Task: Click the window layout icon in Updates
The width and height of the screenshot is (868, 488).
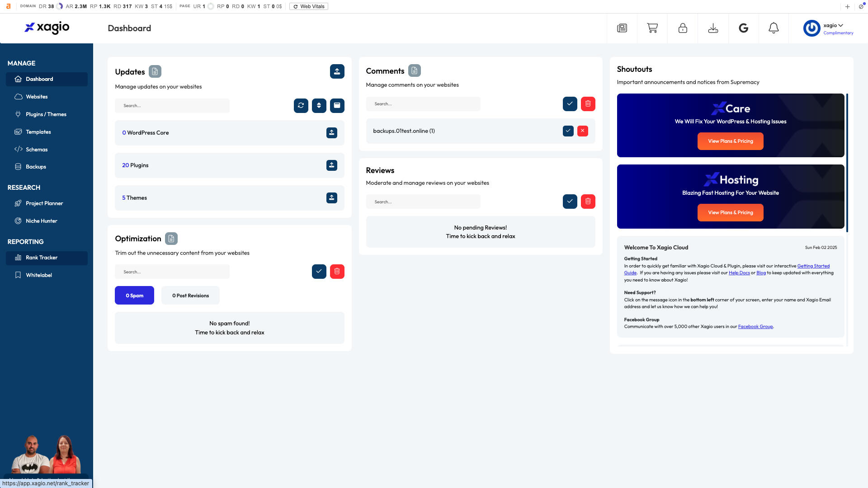Action: coord(337,105)
